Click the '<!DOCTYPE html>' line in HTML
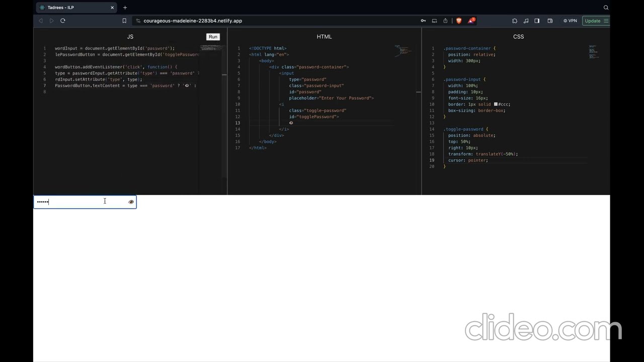Image resolution: width=644 pixels, height=362 pixels. tap(268, 48)
